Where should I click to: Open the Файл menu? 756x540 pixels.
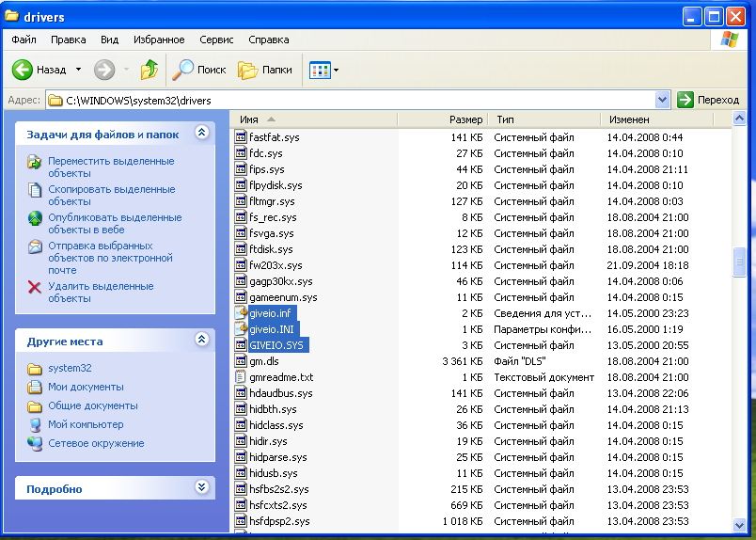click(x=24, y=40)
